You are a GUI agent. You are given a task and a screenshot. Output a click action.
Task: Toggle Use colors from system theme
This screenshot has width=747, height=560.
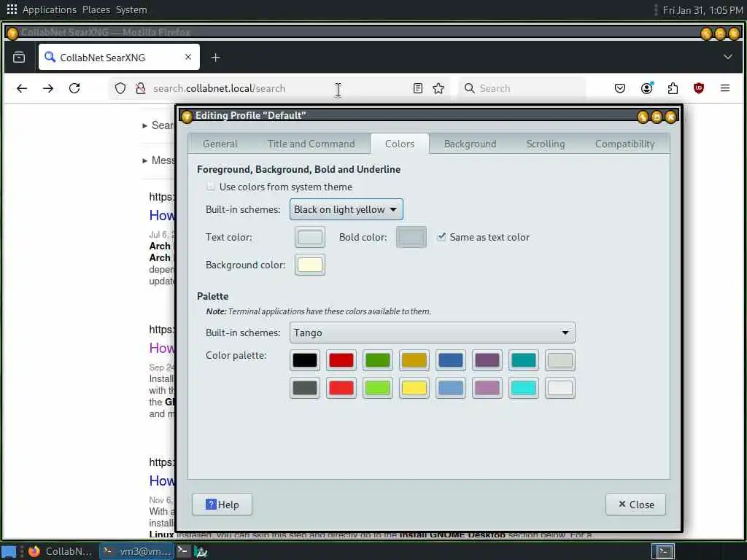click(x=211, y=187)
